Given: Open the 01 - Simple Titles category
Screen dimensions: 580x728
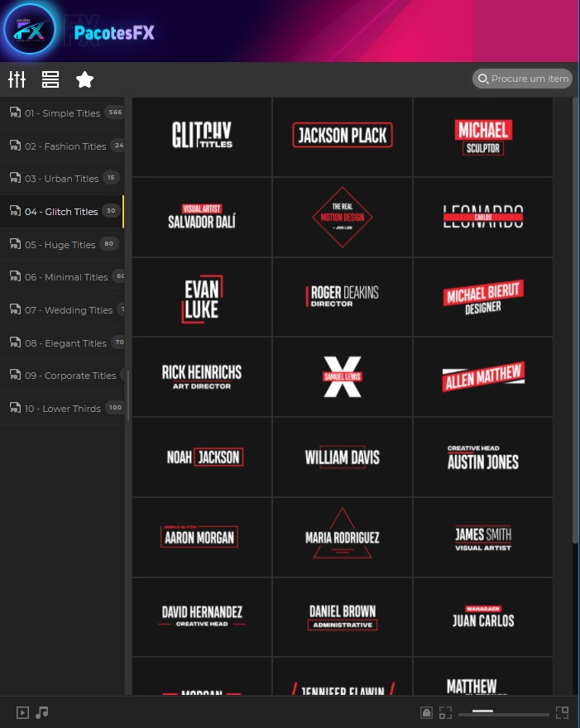Looking at the screenshot, I should click(x=62, y=113).
